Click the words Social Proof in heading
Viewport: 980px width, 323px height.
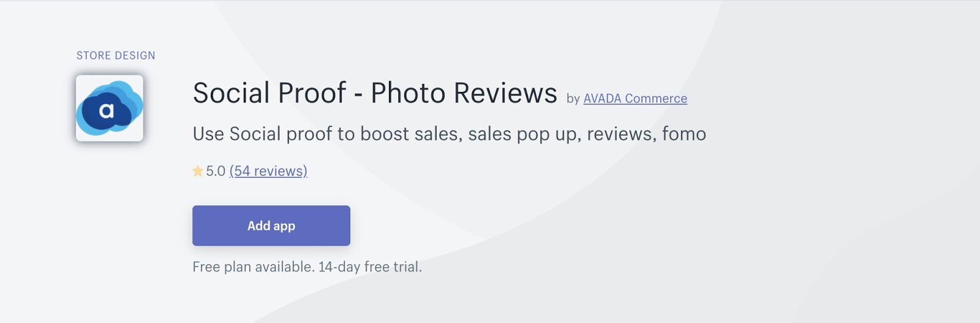(269, 93)
